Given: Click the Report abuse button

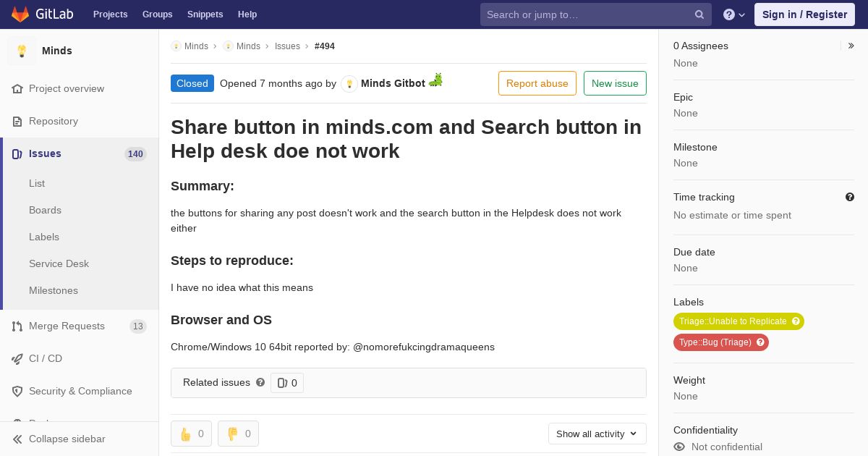Looking at the screenshot, I should pyautogui.click(x=537, y=83).
